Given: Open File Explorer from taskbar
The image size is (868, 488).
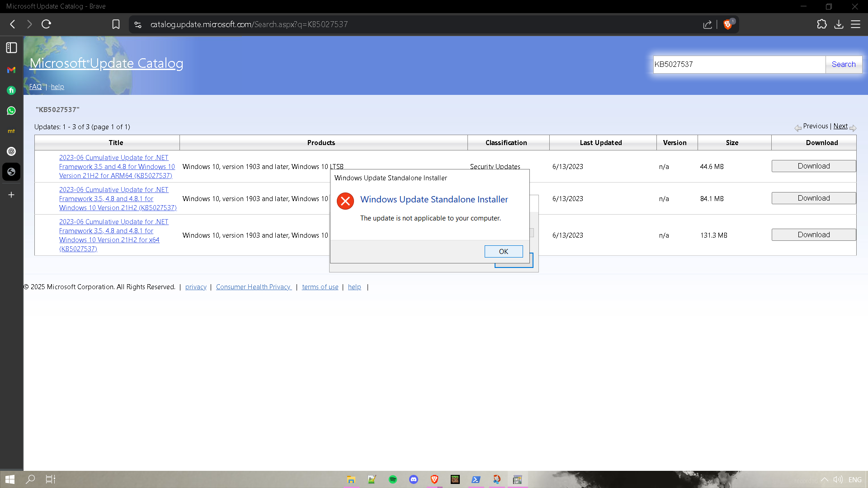Looking at the screenshot, I should pyautogui.click(x=351, y=479).
